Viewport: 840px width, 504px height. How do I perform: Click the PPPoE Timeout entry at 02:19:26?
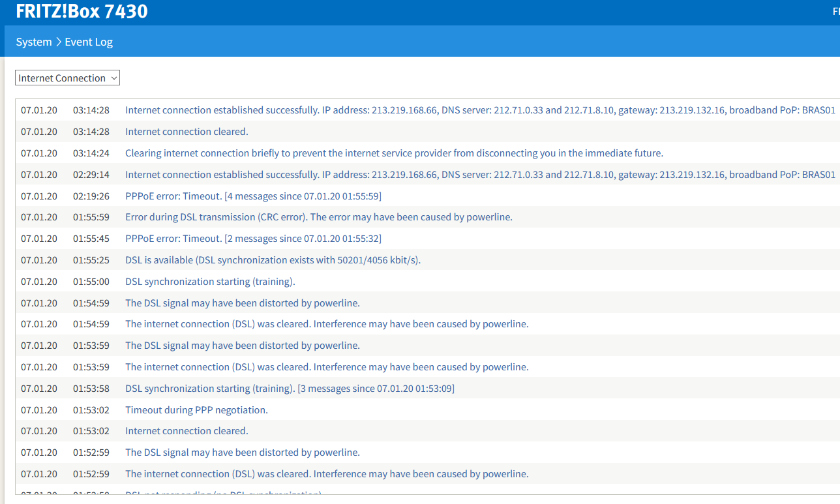click(x=253, y=196)
